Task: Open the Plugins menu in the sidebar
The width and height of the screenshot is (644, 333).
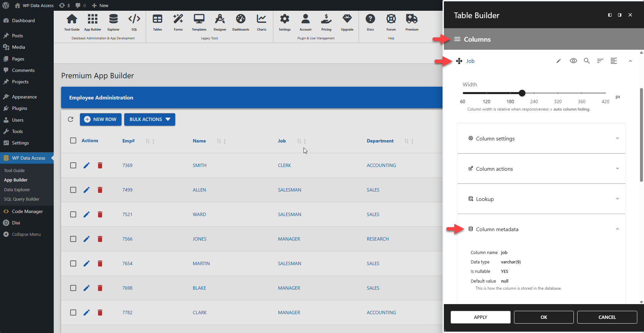Action: [19, 108]
